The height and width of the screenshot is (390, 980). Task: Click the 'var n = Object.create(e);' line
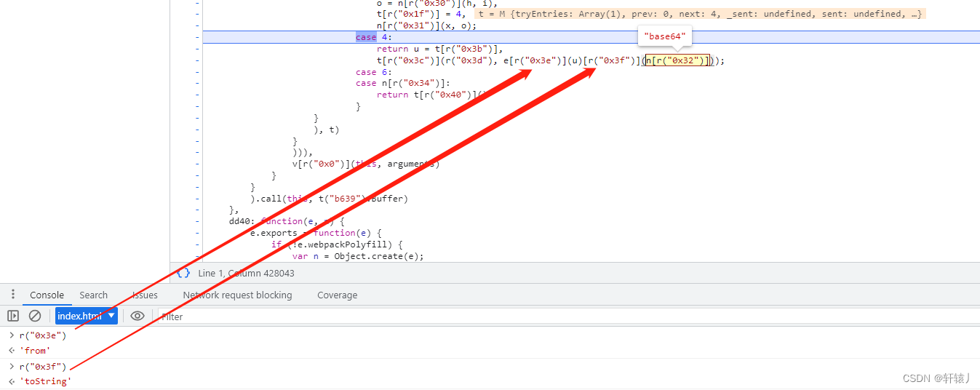(358, 256)
